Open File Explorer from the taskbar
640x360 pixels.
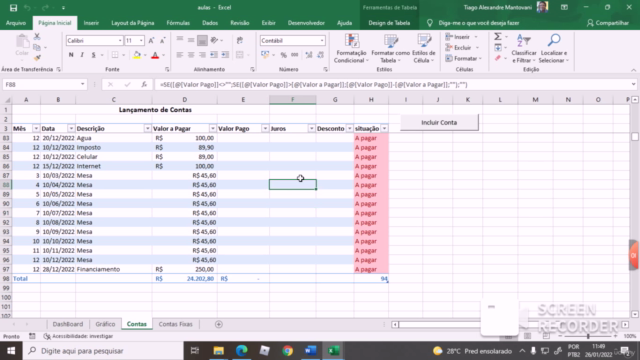click(219, 351)
